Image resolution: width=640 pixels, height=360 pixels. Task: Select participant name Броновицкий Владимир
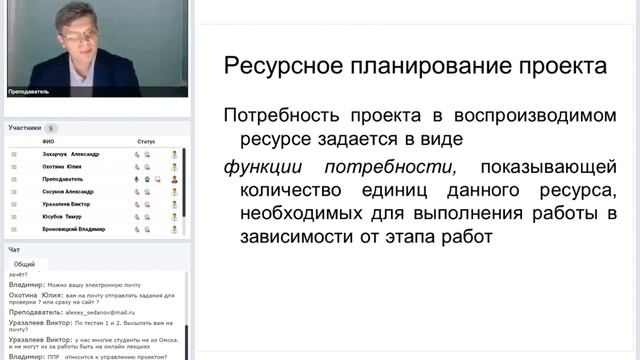click(x=73, y=229)
